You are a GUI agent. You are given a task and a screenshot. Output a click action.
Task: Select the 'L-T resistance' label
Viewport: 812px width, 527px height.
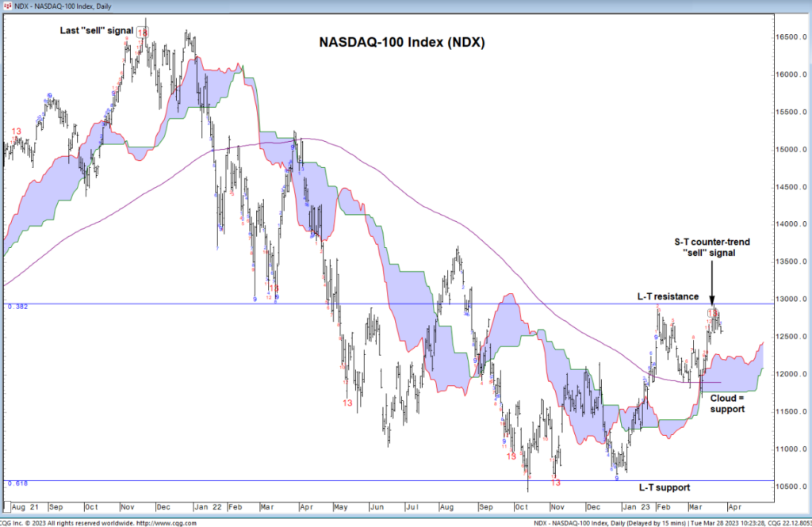pos(668,296)
